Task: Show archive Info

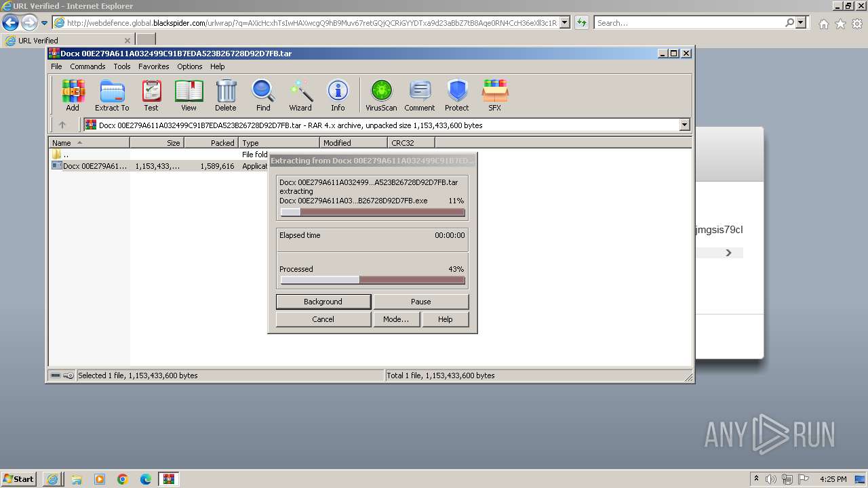Action: [x=338, y=95]
